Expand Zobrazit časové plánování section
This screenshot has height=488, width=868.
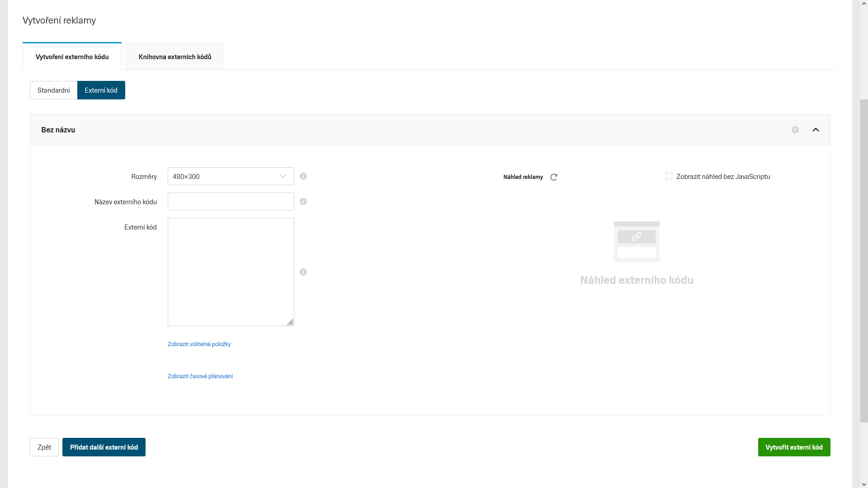point(200,376)
